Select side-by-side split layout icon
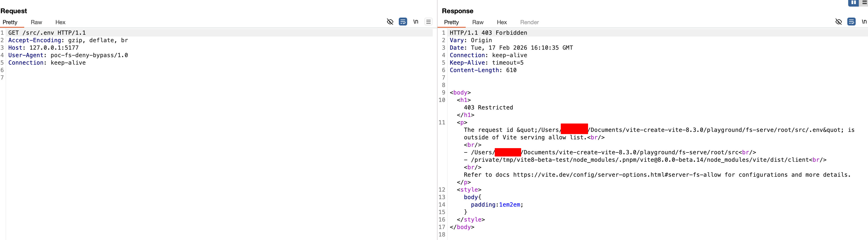 [853, 3]
